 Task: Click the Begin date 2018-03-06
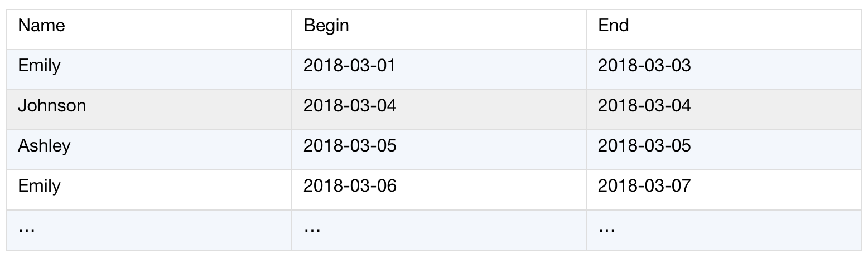(349, 186)
